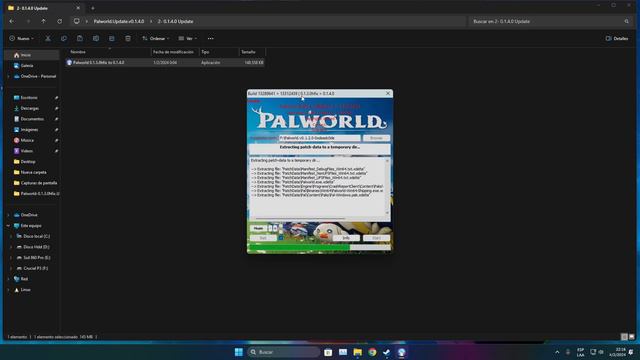
Task: Select the '2- 0.1.4.0 Update' Explorer tab
Action: tap(43, 8)
